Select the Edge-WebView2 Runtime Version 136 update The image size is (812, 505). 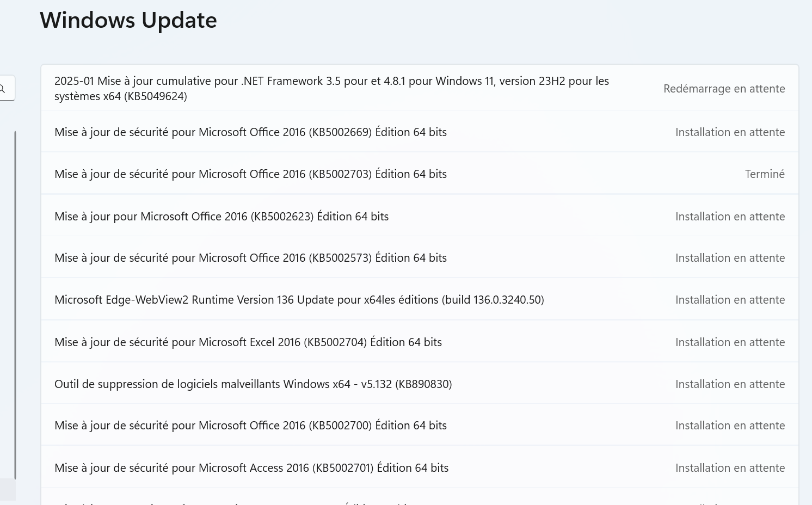(x=299, y=300)
